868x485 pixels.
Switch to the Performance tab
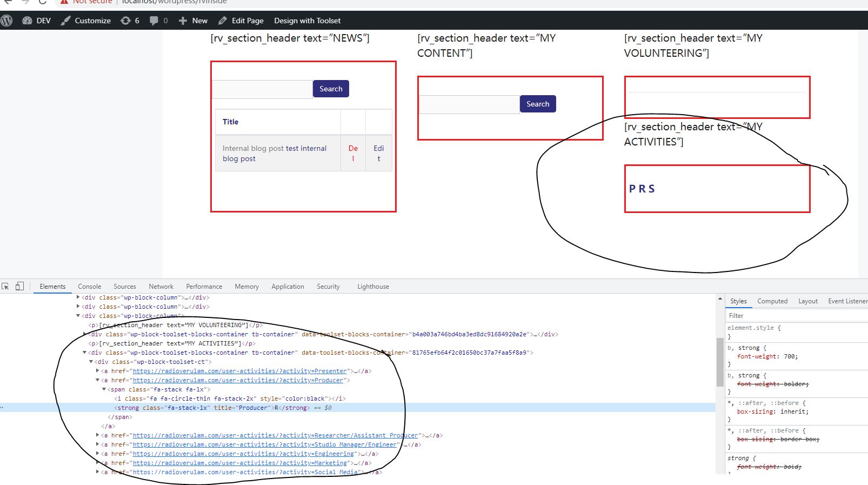(x=204, y=287)
